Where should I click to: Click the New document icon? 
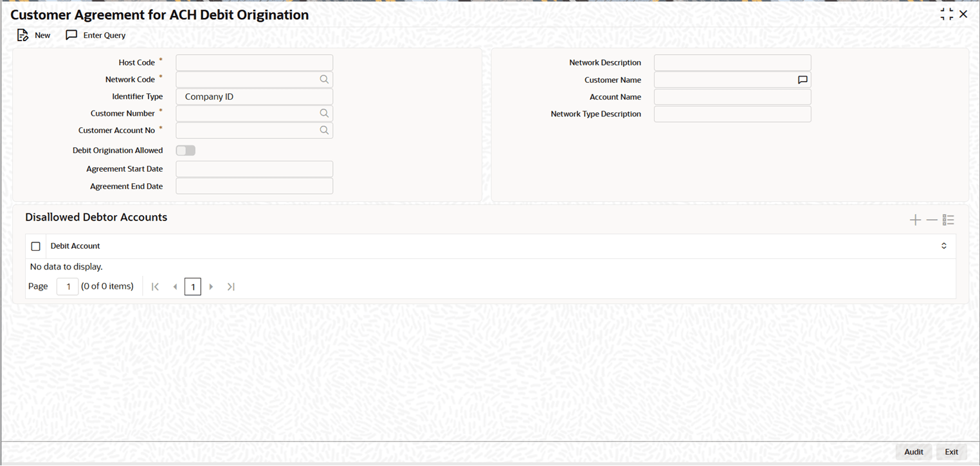pyautogui.click(x=23, y=35)
